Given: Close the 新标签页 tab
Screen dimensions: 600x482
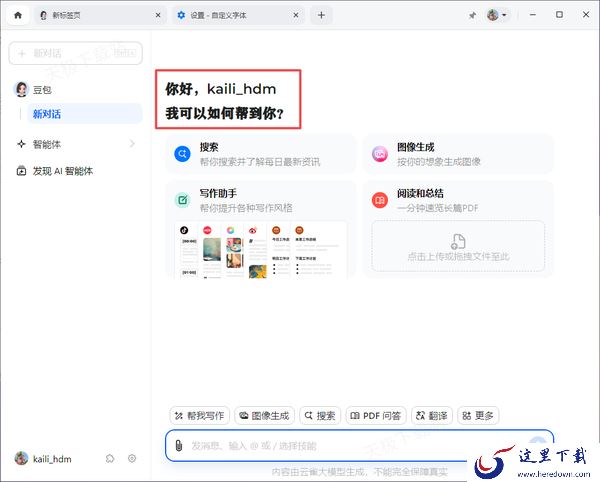Looking at the screenshot, I should coord(157,15).
